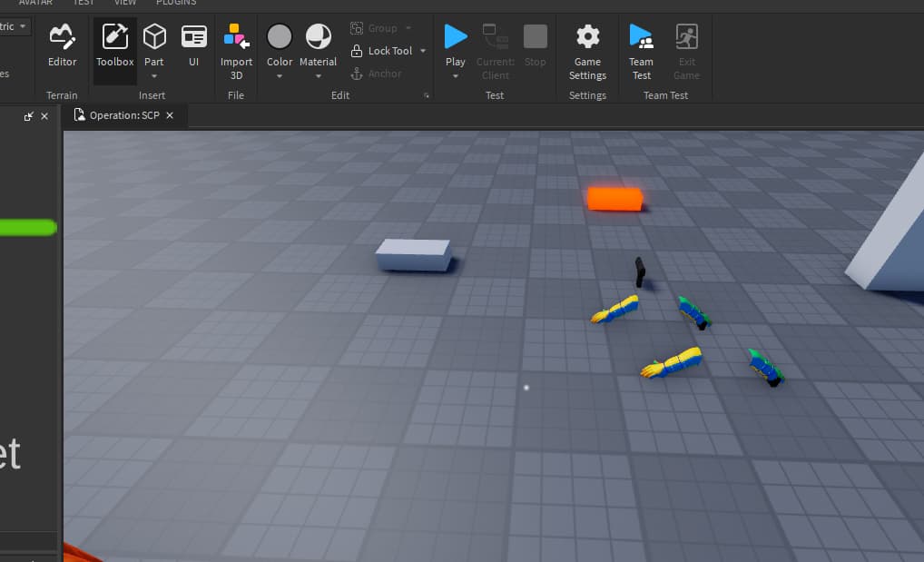The width and height of the screenshot is (924, 562).
Task: Start a Team Test session
Action: (x=641, y=45)
